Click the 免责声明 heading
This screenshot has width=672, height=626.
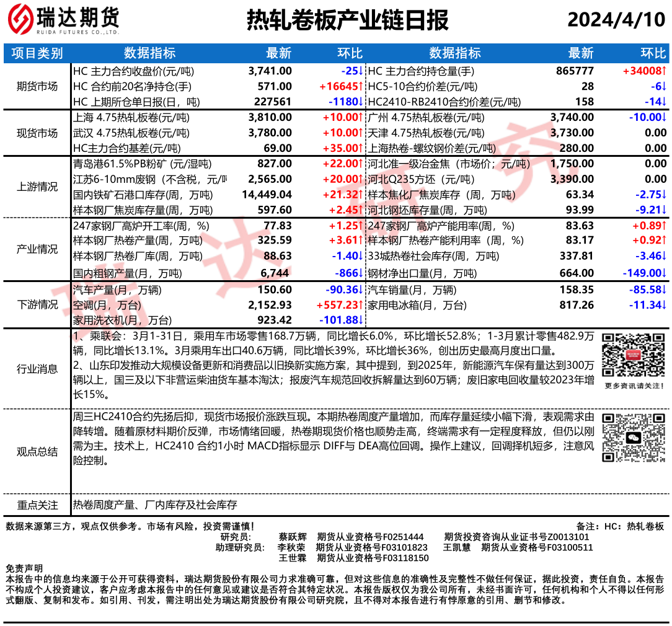point(24,568)
